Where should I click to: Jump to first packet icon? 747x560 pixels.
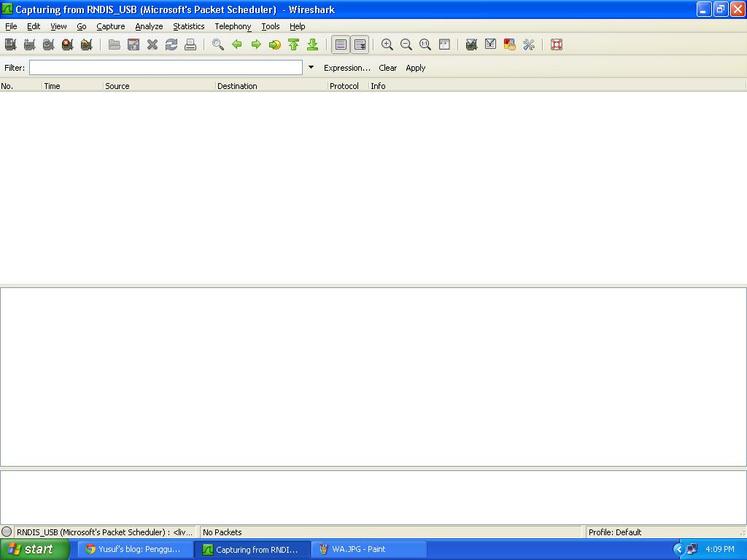click(x=293, y=44)
